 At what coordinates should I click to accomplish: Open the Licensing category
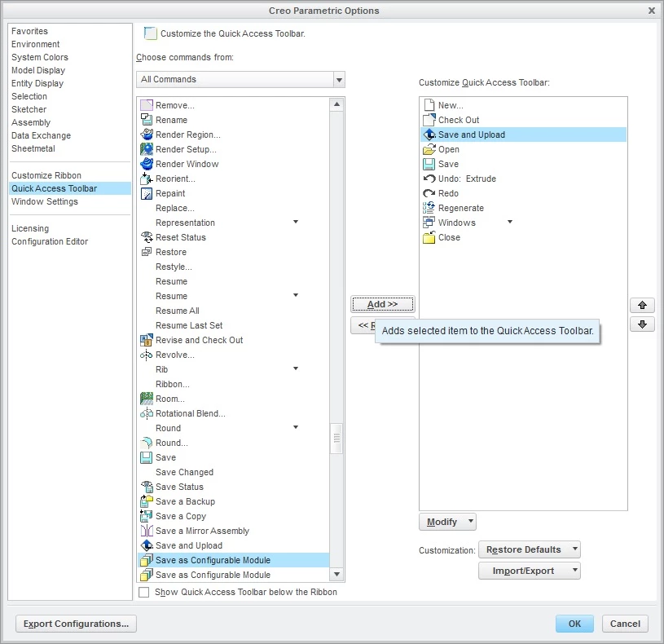(x=30, y=228)
